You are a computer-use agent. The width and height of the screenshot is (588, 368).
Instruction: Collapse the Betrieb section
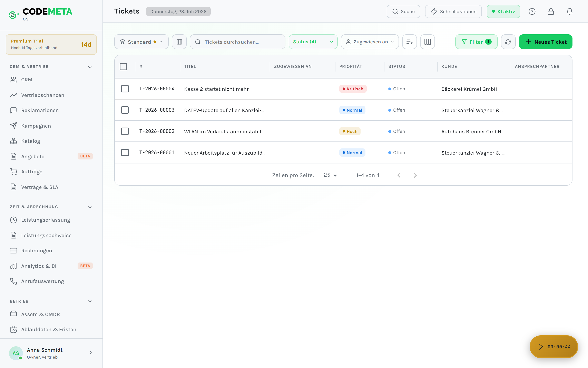(x=90, y=301)
